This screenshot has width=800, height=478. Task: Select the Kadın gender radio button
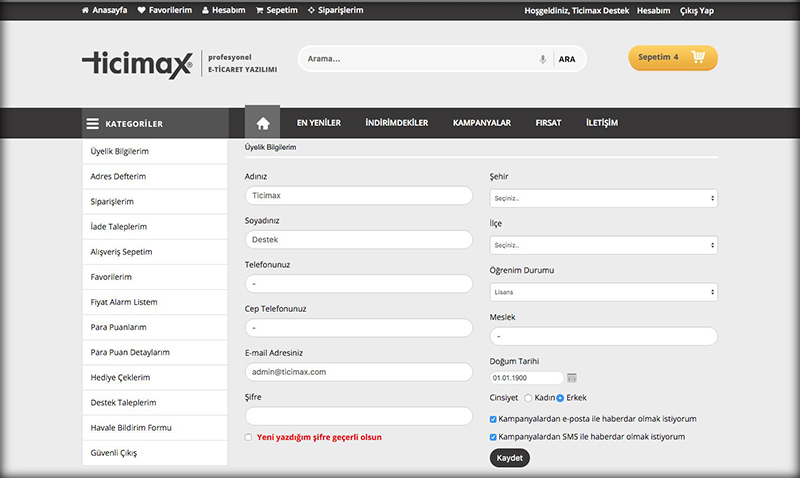[x=528, y=398]
